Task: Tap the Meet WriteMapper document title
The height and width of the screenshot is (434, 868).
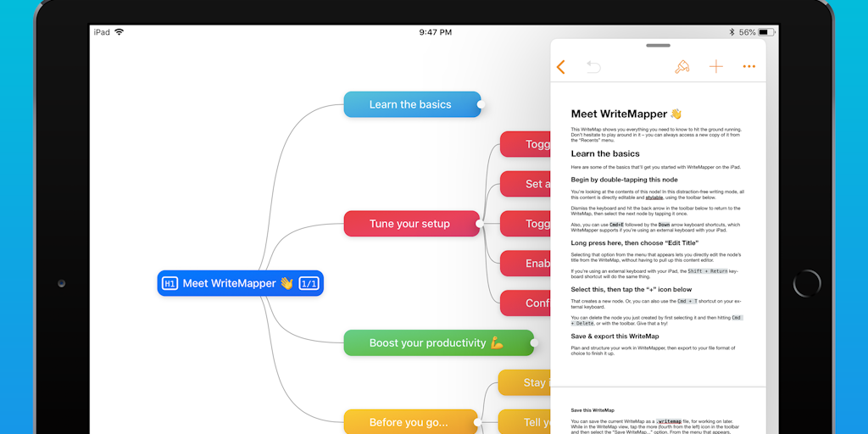Action: click(x=626, y=114)
